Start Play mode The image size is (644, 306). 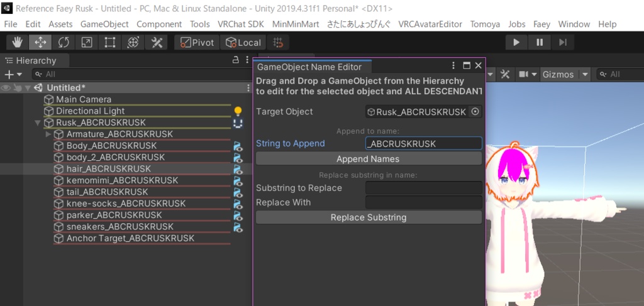coord(517,42)
